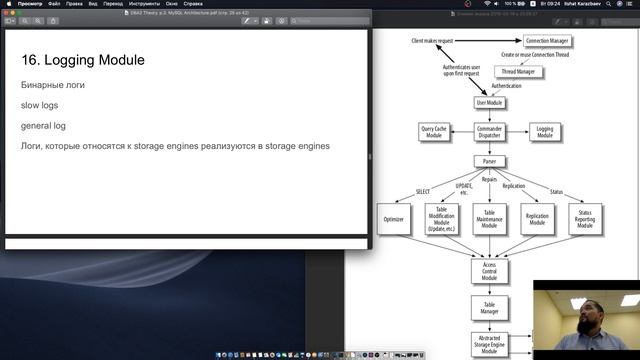Click the clock showing 09:24
This screenshot has height=360, width=640.
coord(550,4)
